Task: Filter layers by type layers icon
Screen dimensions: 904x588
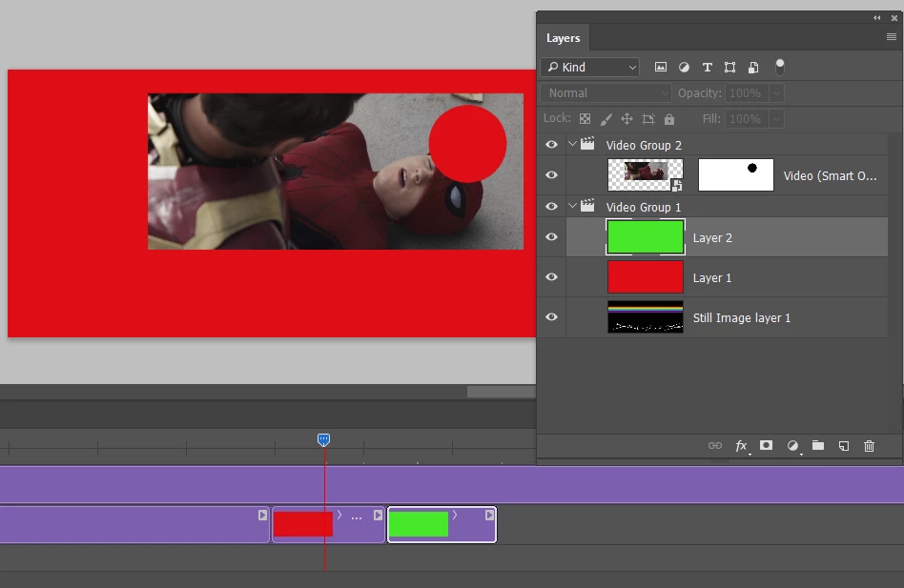Action: click(707, 68)
